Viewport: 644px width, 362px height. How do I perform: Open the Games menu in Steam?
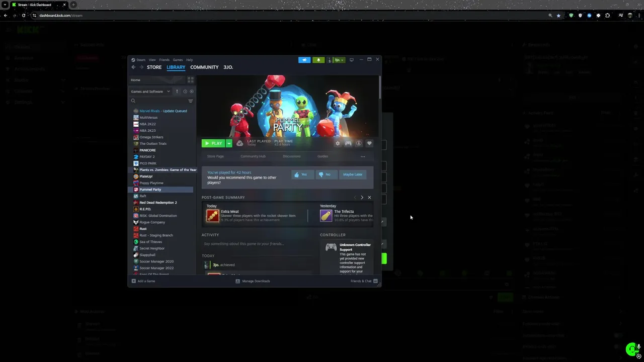178,60
